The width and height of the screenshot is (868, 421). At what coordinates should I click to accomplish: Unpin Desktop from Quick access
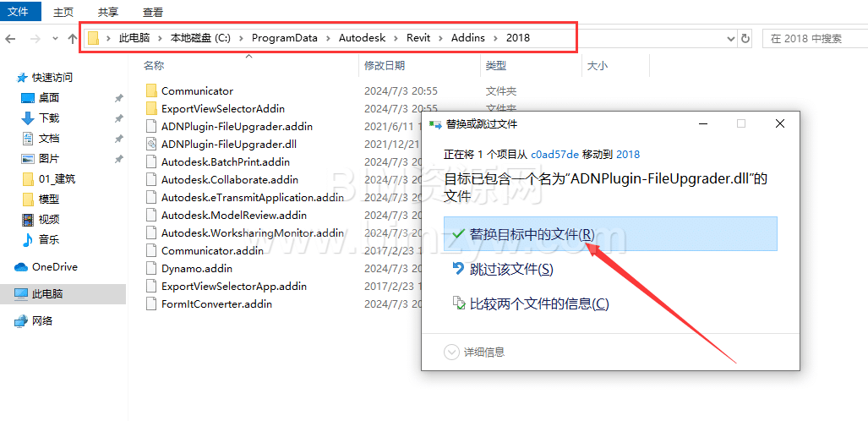point(118,98)
